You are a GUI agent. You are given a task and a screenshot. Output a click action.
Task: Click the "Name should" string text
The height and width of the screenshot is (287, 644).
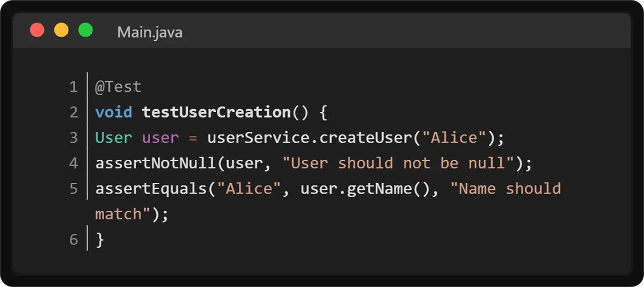505,189
